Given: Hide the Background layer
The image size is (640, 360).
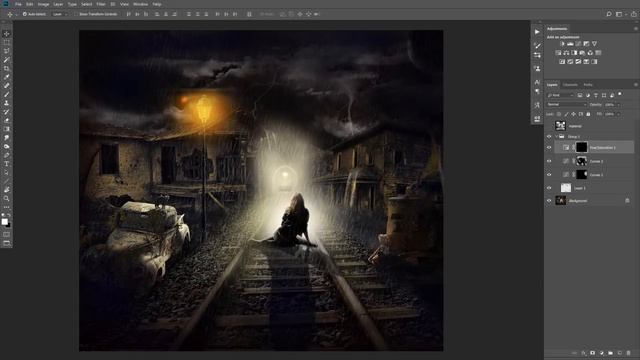Looking at the screenshot, I should 549,201.
